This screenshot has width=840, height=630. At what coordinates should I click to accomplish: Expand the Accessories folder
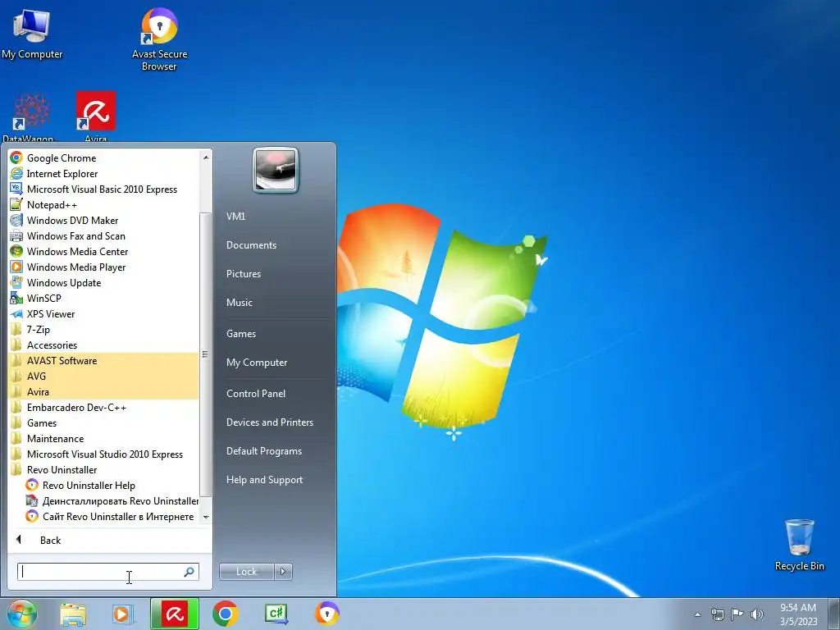[x=104, y=345]
